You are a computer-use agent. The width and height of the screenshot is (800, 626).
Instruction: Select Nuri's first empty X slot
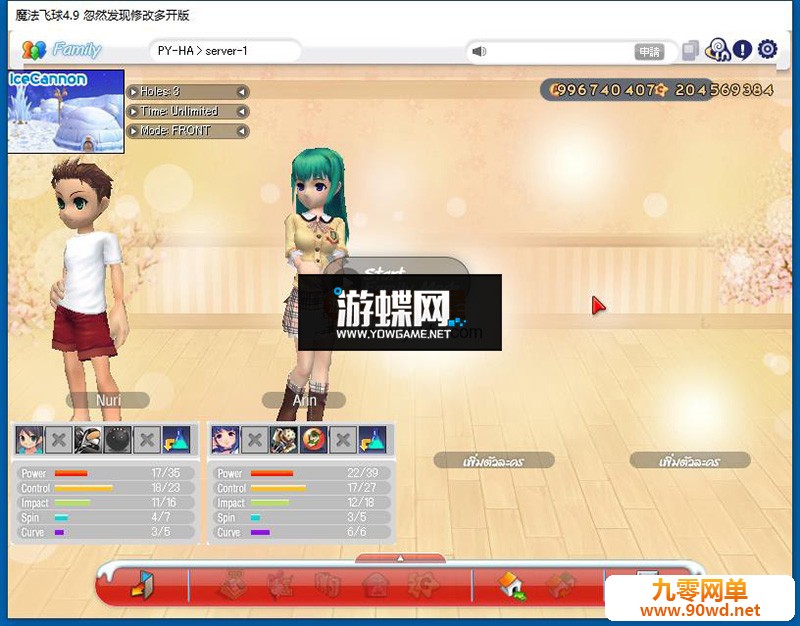click(59, 440)
